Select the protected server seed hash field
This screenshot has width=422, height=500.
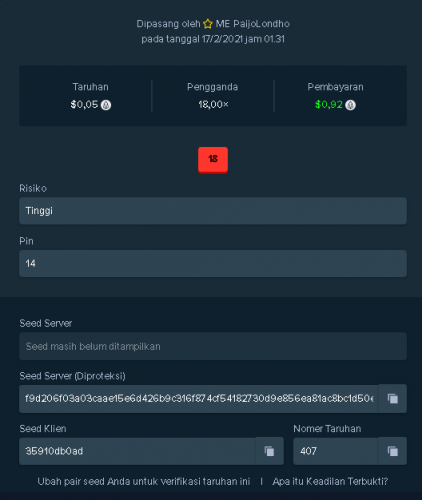199,399
